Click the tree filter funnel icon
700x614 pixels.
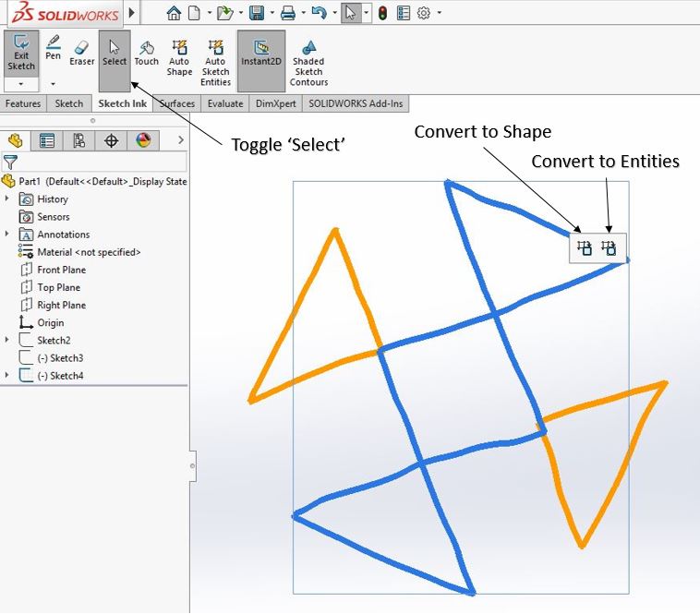[x=10, y=163]
